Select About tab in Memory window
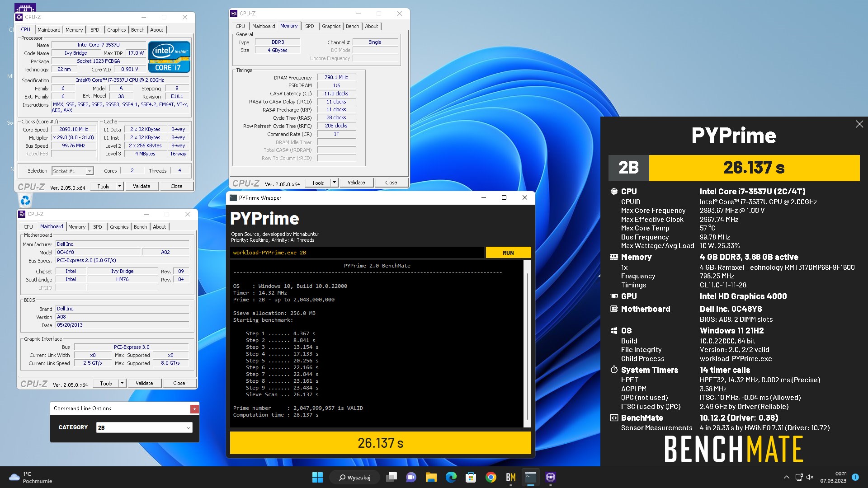The height and width of the screenshot is (488, 868). (372, 26)
